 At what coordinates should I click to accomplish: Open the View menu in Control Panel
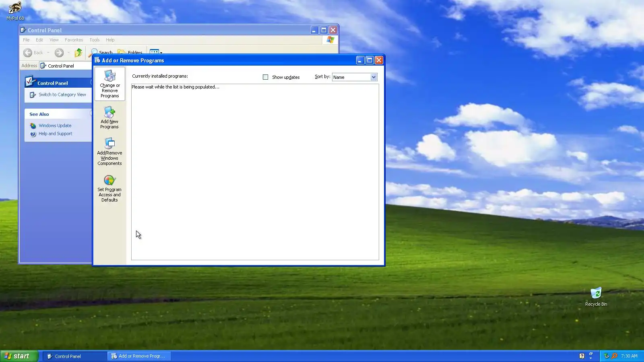coord(54,40)
